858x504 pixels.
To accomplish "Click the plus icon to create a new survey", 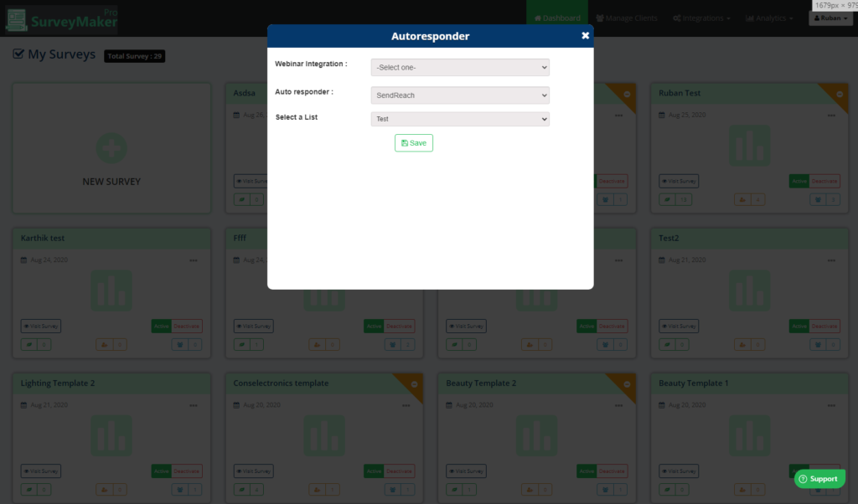I will point(111,148).
